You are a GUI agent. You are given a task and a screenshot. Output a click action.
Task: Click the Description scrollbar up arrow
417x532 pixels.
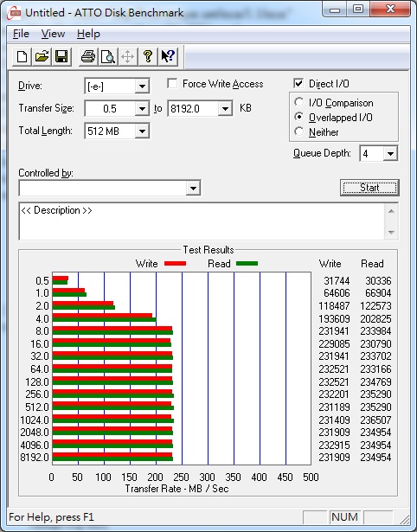[391, 211]
